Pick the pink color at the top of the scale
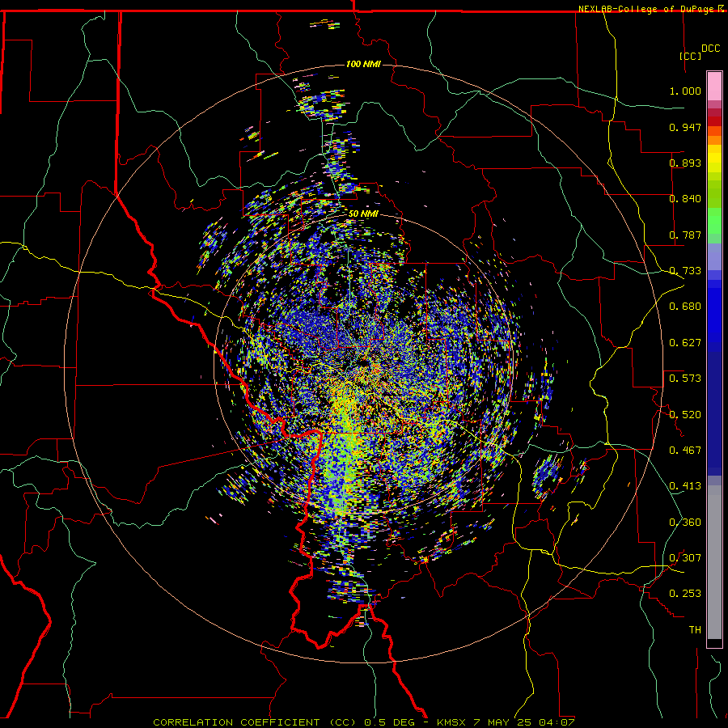The image size is (728, 728). click(714, 86)
